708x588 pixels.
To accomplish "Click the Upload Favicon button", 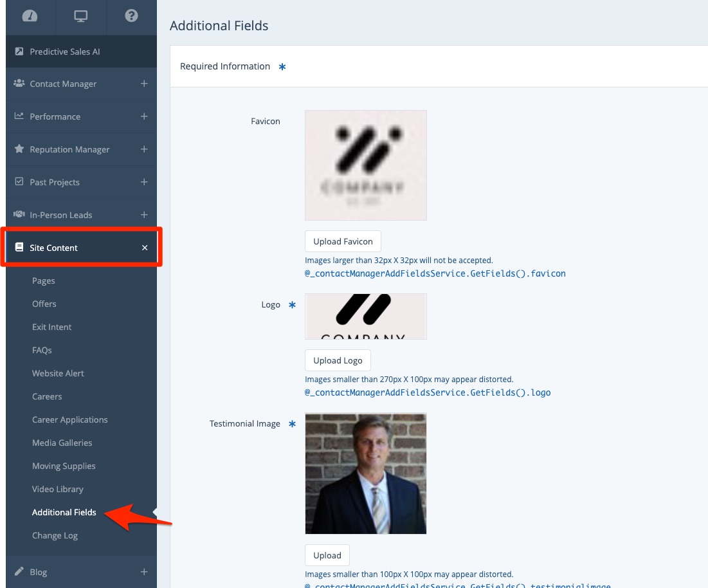I will (343, 241).
